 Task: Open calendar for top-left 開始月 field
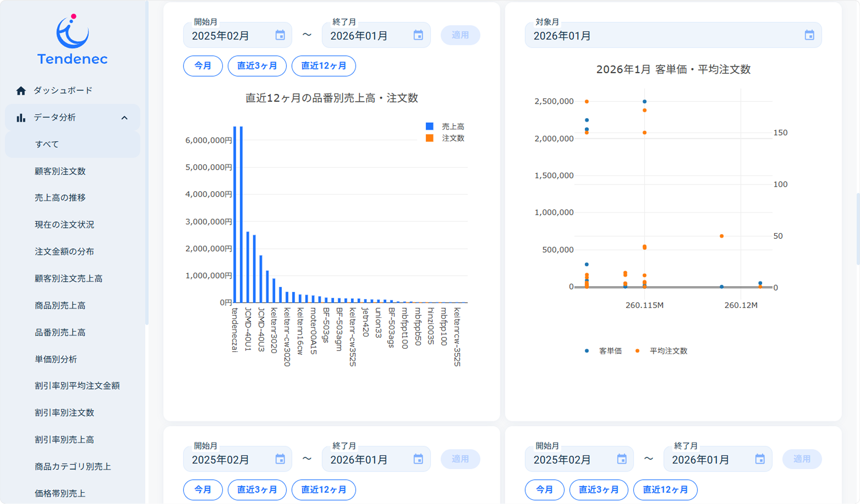(x=280, y=35)
